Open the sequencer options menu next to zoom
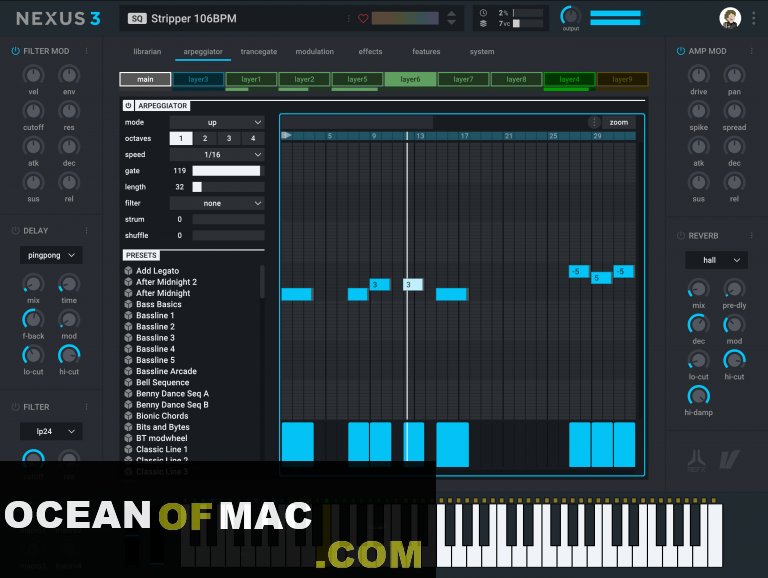The image size is (768, 578). point(594,122)
